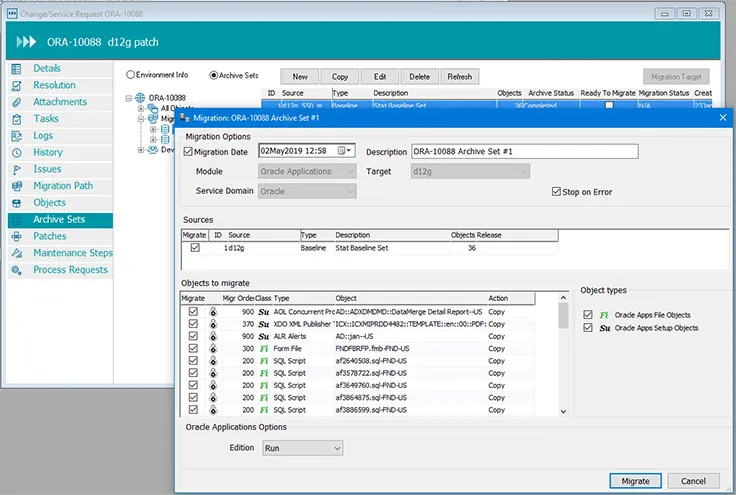
Task: Click the Issues flag icon
Action: point(16,170)
